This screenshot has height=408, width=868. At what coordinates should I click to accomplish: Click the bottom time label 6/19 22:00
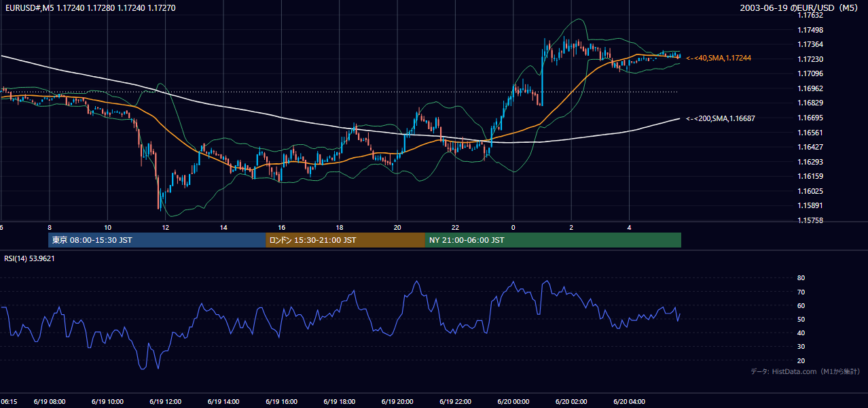tap(455, 402)
